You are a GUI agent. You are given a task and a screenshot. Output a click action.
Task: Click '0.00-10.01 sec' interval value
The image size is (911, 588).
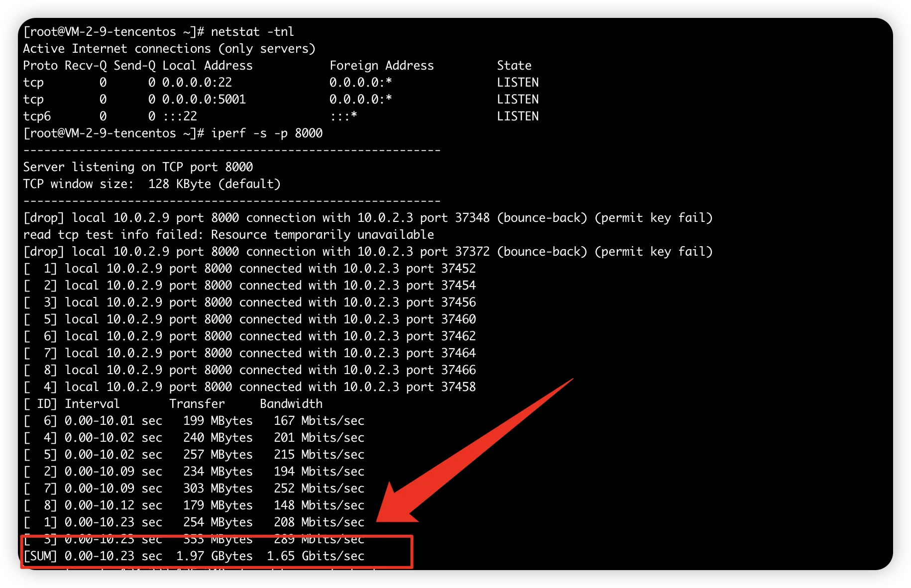(x=114, y=421)
